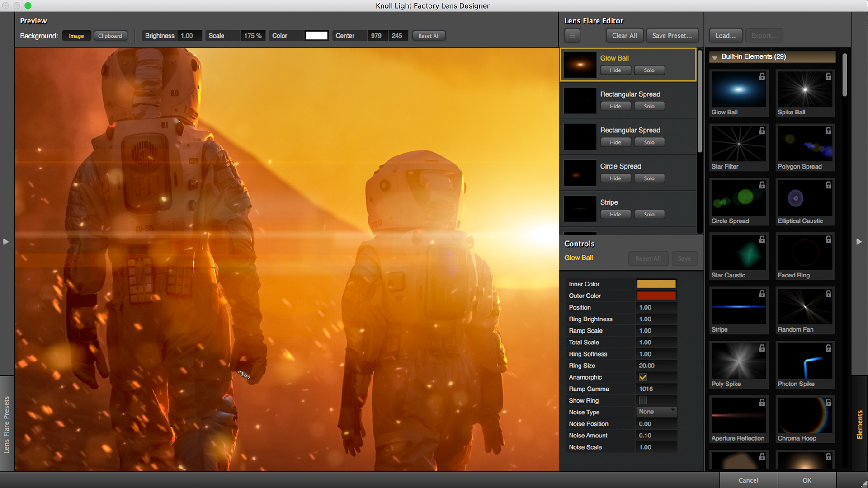Click the Save Preset button
The image size is (868, 488).
672,35
